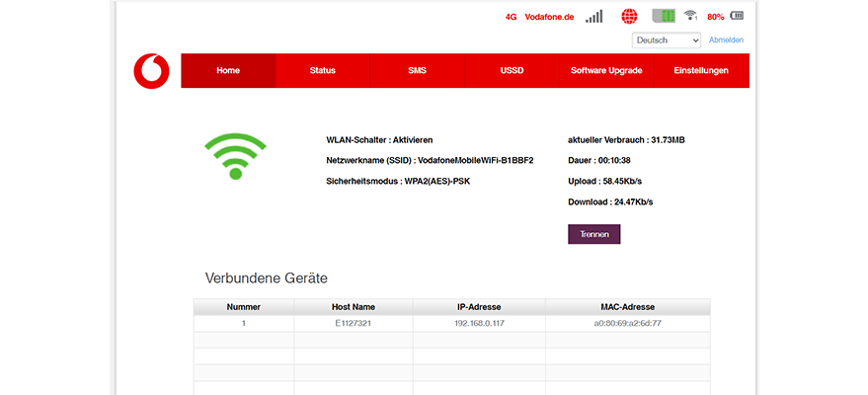
Task: Click the red globe internet icon
Action: (x=630, y=17)
